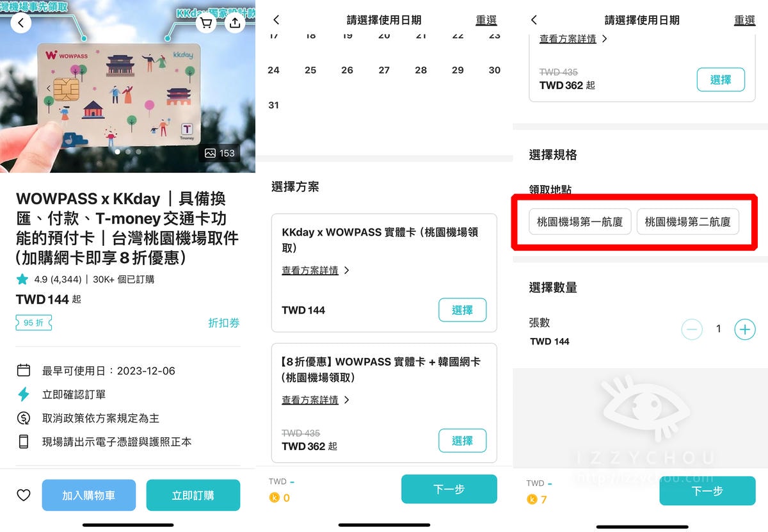The image size is (768, 532).
Task: Tap the 95 折 discount coupon tag
Action: [x=34, y=323]
